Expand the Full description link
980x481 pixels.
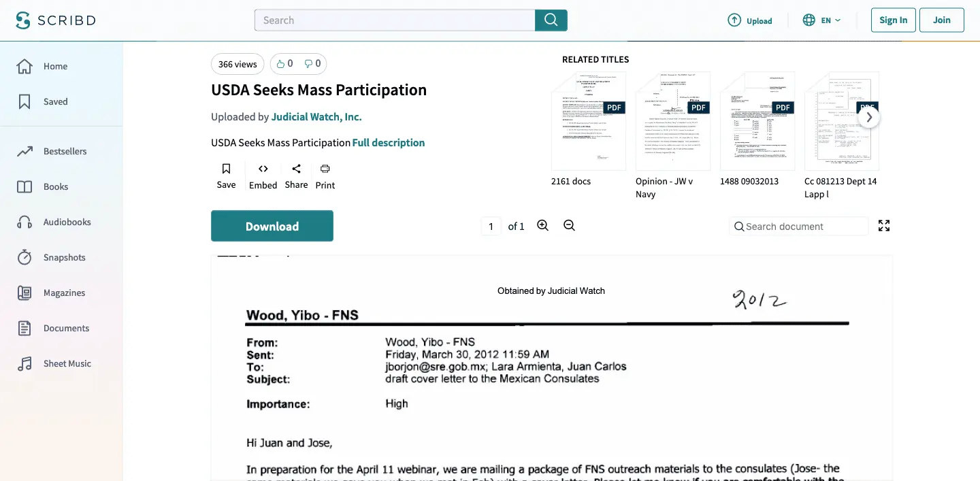click(388, 143)
